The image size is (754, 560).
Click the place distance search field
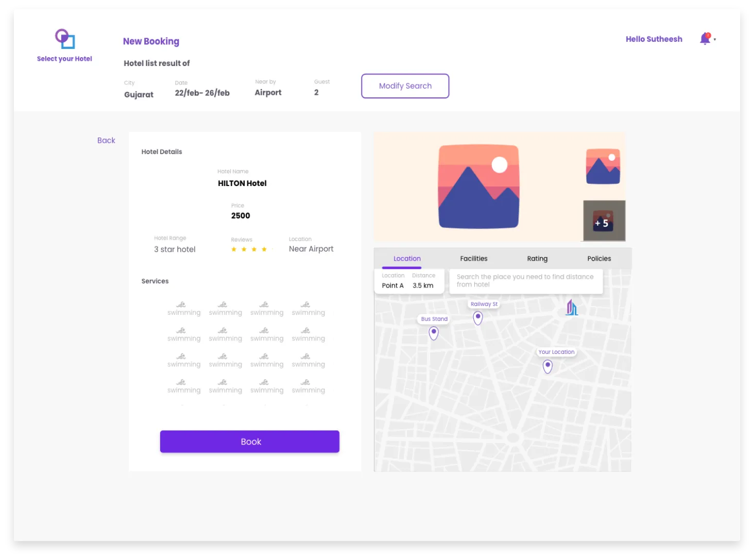(x=525, y=281)
